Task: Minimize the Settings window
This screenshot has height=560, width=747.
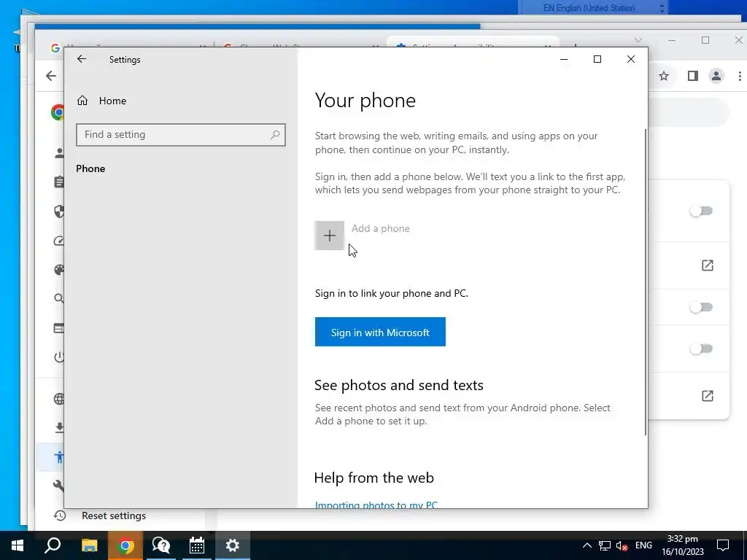Action: pyautogui.click(x=564, y=59)
